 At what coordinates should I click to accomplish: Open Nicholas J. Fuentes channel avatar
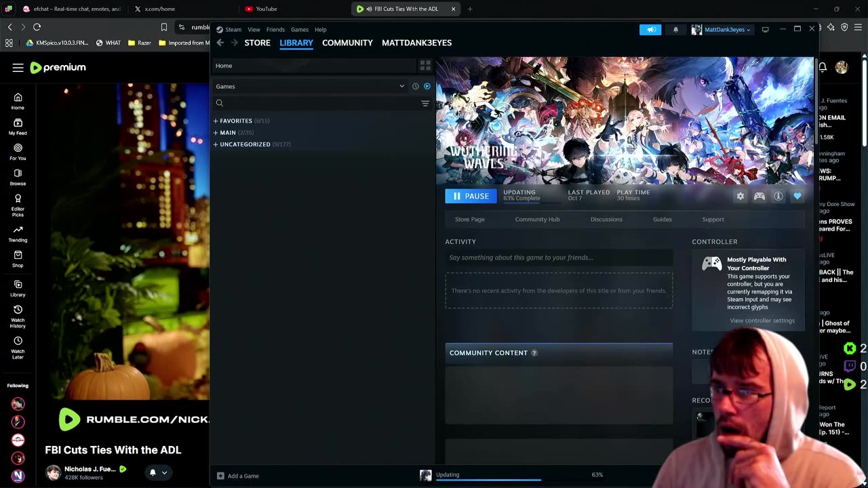pos(53,472)
